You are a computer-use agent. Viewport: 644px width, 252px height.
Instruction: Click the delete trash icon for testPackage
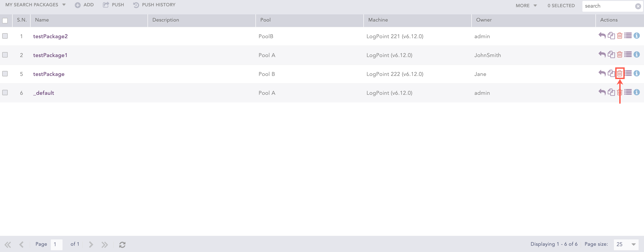[619, 73]
